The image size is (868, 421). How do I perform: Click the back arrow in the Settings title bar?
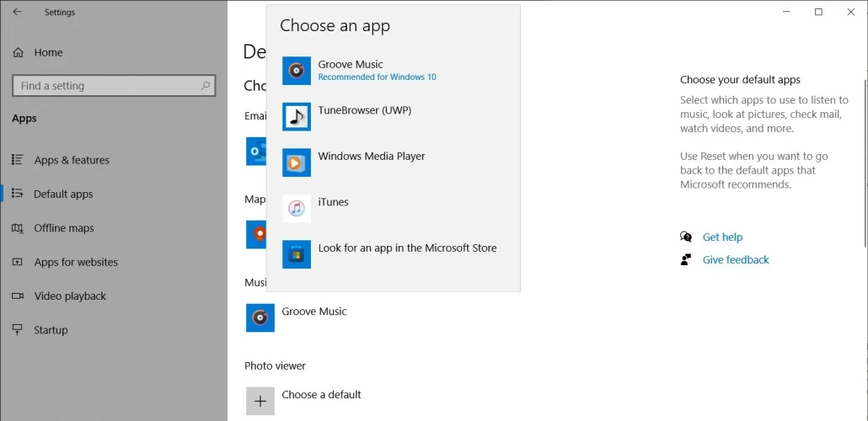17,13
